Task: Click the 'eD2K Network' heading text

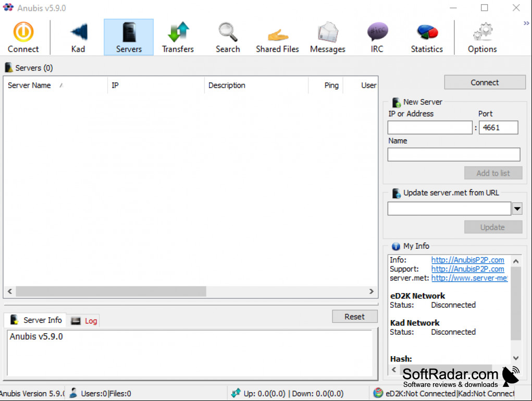Action: [x=417, y=296]
